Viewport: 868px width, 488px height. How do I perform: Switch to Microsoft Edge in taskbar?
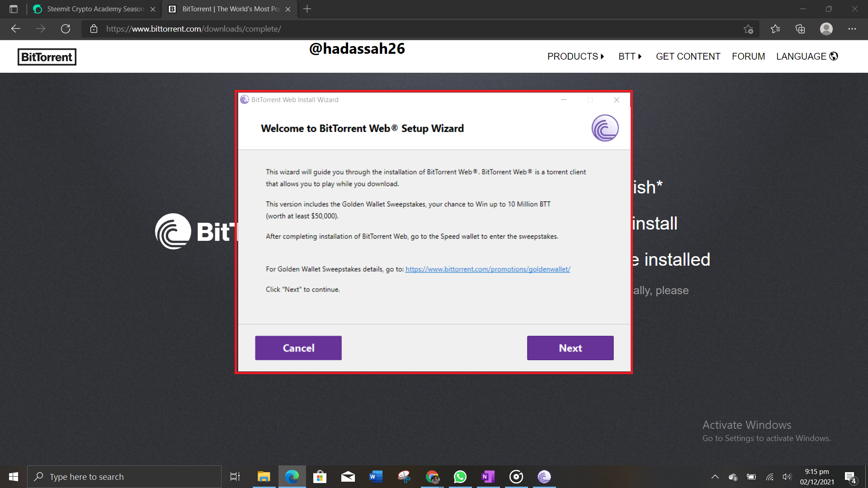pyautogui.click(x=292, y=477)
